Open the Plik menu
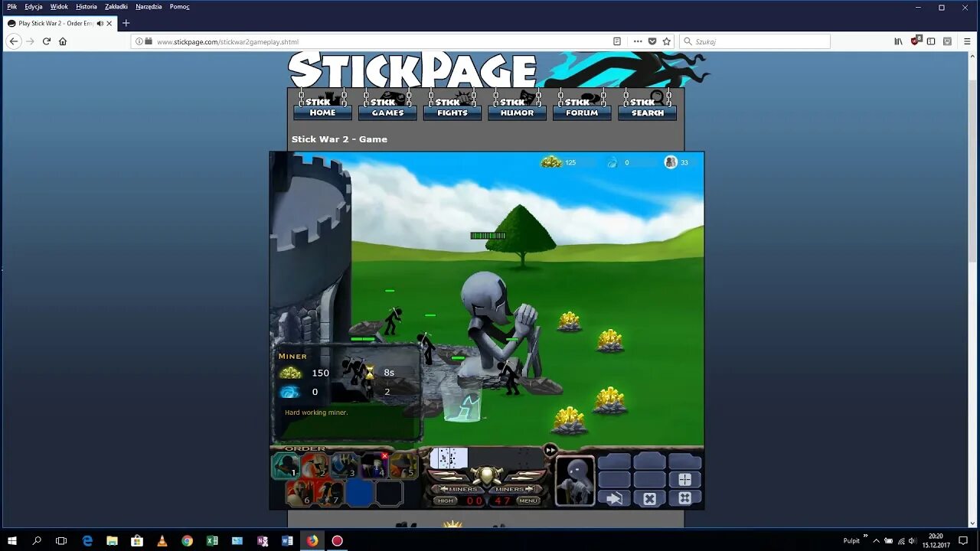Screen dimensions: 980x551 point(12,7)
